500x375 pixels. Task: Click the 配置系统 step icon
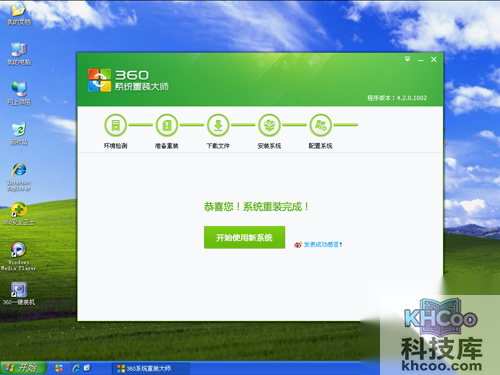(321, 125)
